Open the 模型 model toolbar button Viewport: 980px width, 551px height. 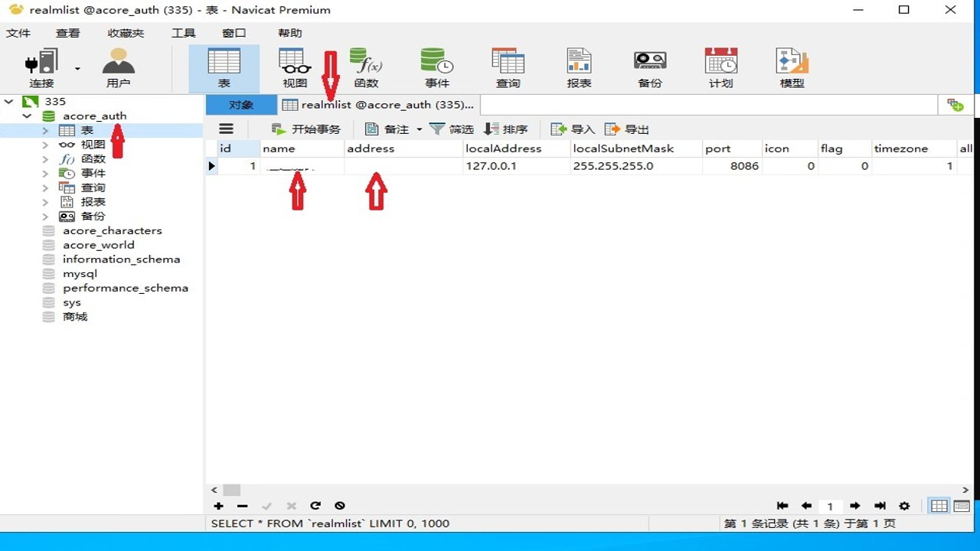[x=792, y=69]
